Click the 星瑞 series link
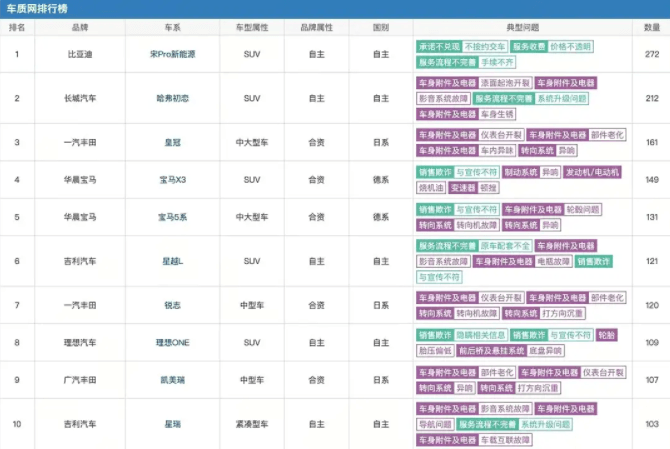Image resolution: width=670 pixels, height=449 pixels. 173,424
